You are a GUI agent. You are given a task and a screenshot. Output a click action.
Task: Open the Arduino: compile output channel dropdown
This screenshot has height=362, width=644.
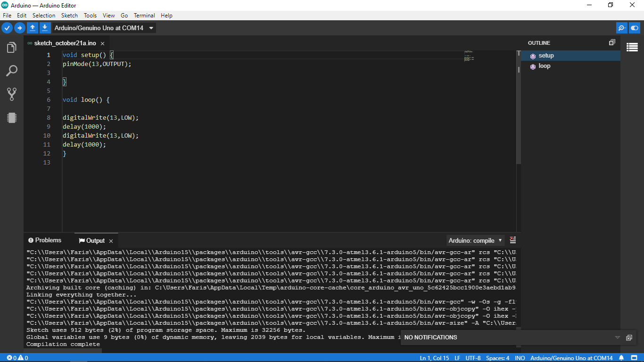(x=476, y=240)
